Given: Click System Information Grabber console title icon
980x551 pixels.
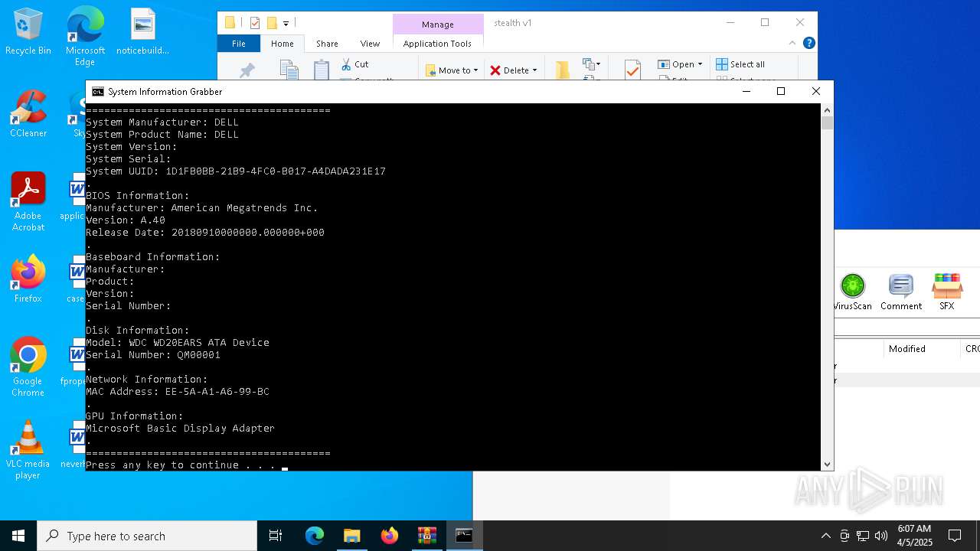Looking at the screenshot, I should [98, 92].
